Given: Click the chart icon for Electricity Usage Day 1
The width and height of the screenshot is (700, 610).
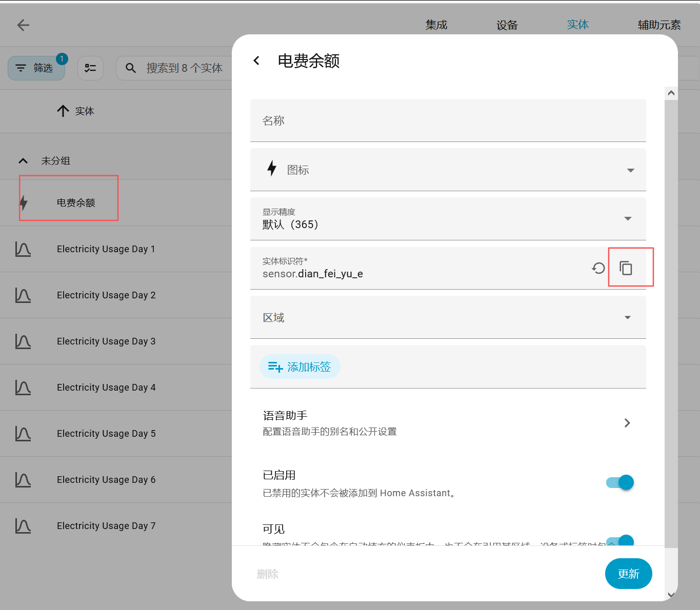Looking at the screenshot, I should tap(23, 249).
